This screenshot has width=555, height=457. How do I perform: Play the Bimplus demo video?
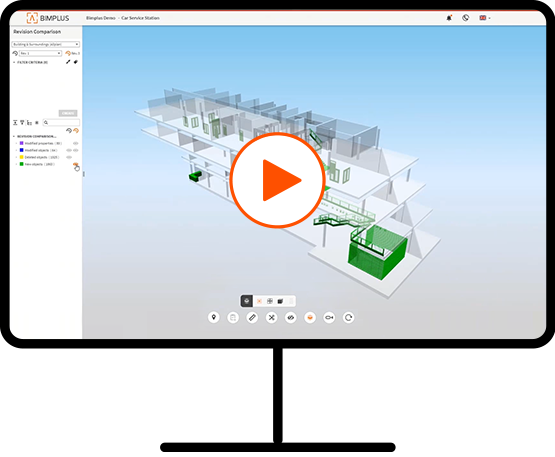[277, 180]
